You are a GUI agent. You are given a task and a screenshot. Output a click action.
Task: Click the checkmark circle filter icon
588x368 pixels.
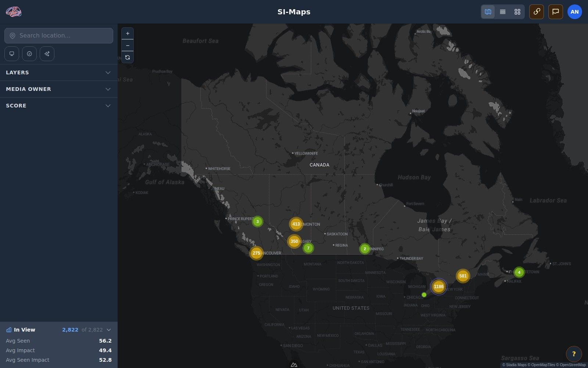point(29,54)
